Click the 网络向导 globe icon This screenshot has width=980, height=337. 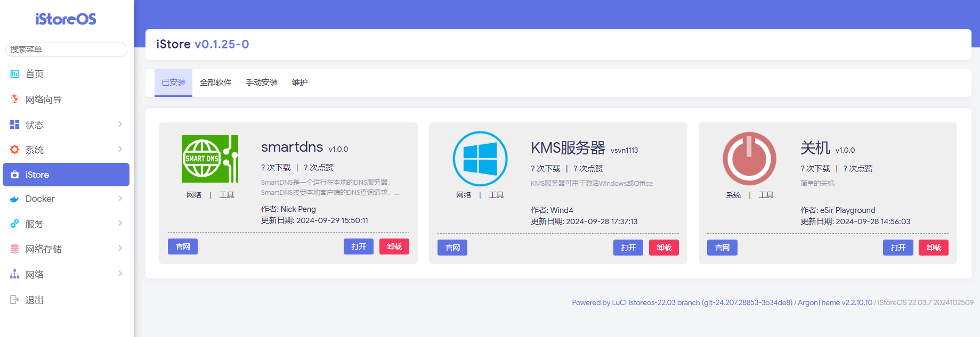click(15, 99)
